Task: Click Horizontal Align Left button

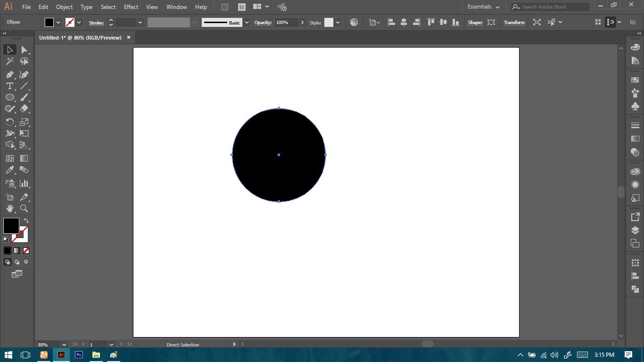Action: pos(391,22)
